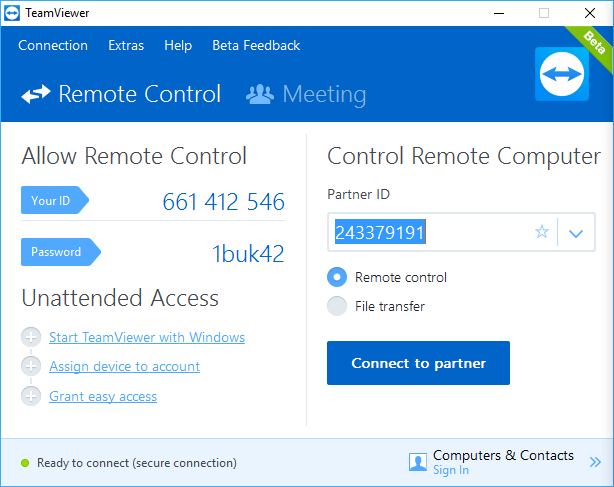Image resolution: width=614 pixels, height=487 pixels.
Task: Close the TeamViewer window
Action: tap(590, 13)
